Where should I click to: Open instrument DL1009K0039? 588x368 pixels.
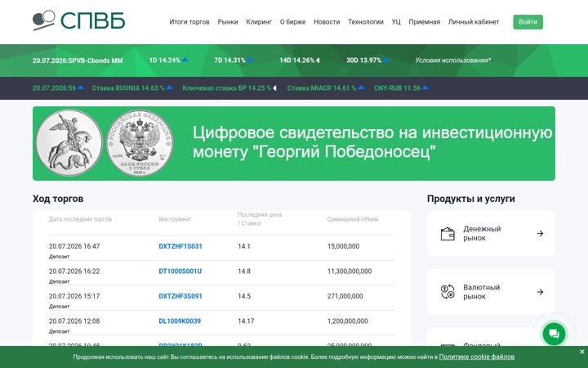180,321
